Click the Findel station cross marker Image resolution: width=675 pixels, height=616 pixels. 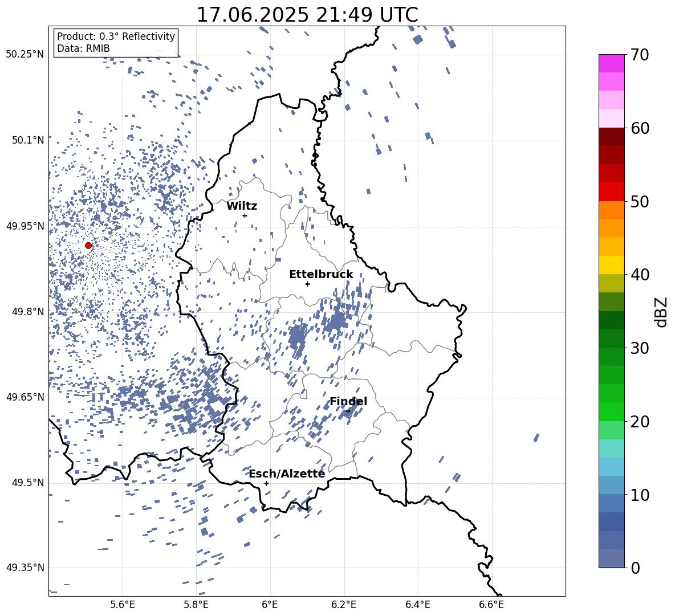[x=348, y=411]
